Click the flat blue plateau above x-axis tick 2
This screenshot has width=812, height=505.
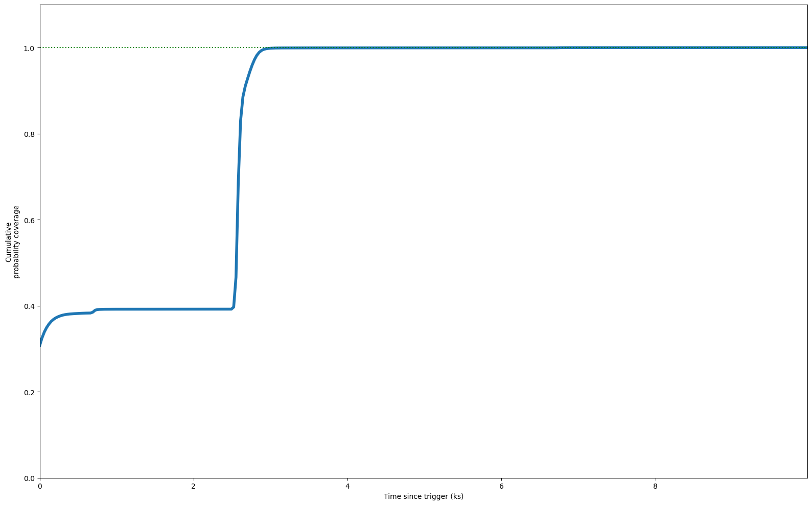(x=194, y=309)
